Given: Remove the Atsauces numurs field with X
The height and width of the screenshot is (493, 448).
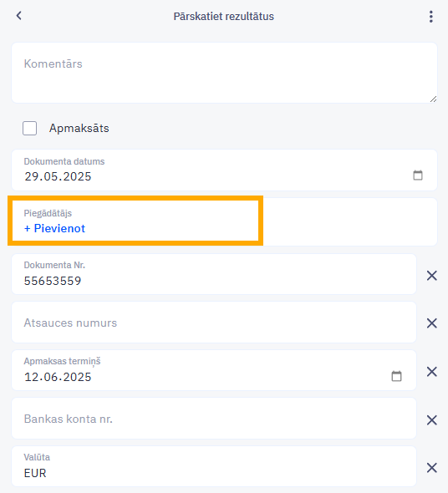Looking at the screenshot, I should [x=432, y=323].
